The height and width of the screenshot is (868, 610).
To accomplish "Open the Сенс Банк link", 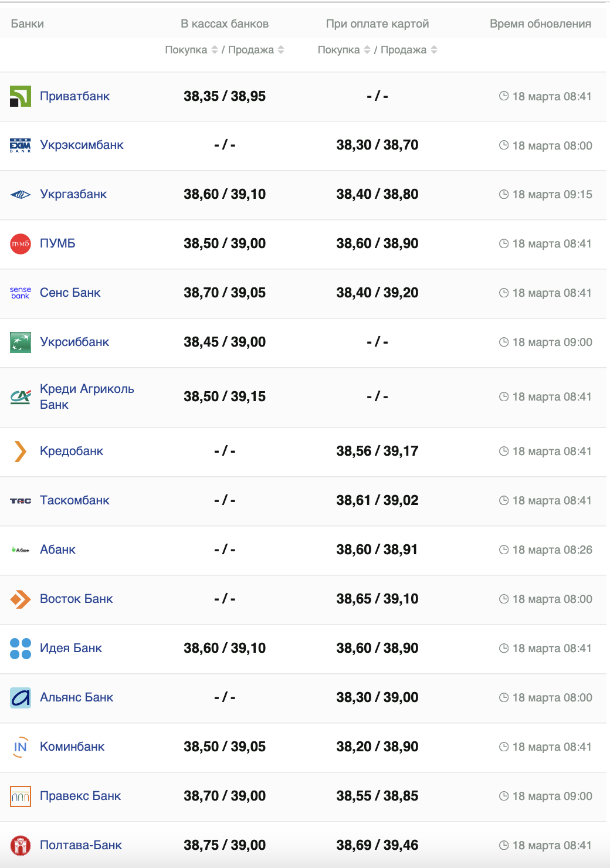I will [x=70, y=293].
